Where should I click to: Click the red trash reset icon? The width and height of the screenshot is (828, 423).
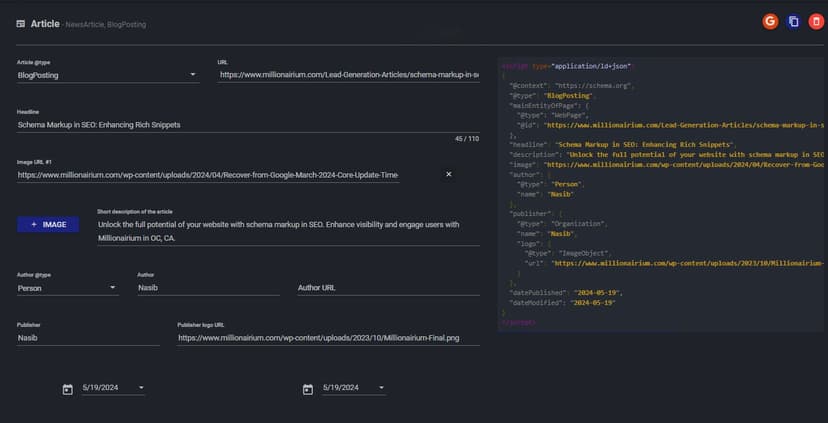coord(816,21)
